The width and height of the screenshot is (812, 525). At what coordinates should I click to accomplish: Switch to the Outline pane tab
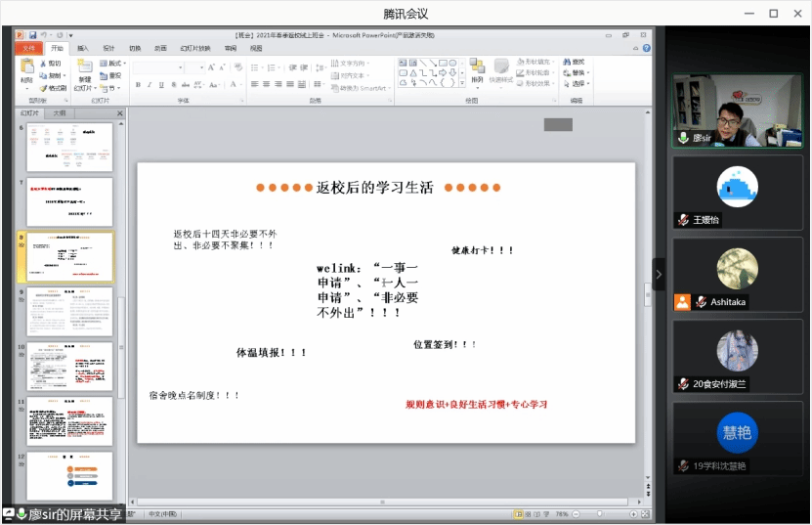coord(60,113)
